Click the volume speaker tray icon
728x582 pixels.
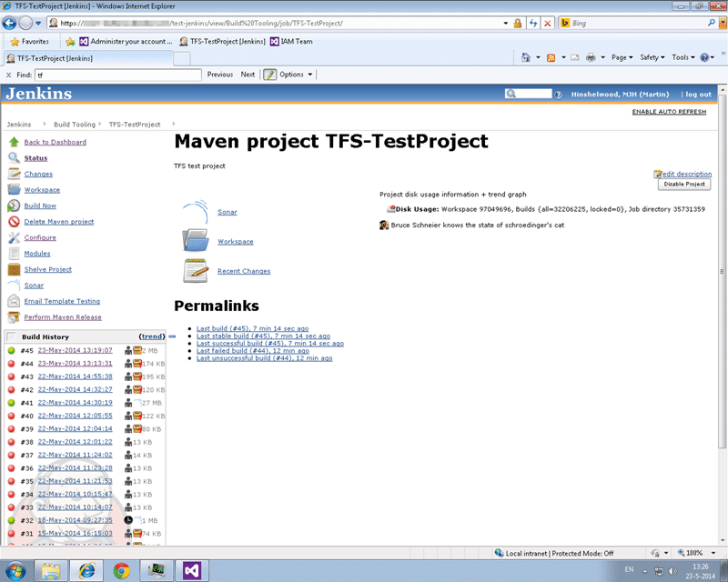pos(672,571)
